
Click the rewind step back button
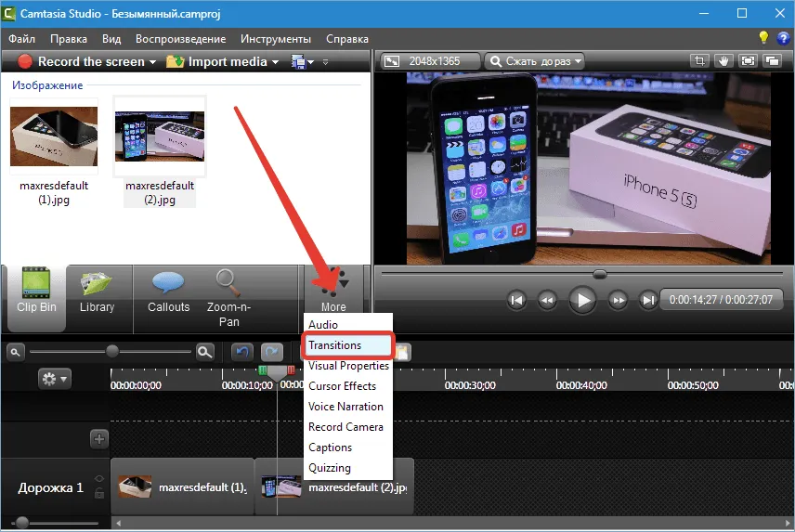547,300
